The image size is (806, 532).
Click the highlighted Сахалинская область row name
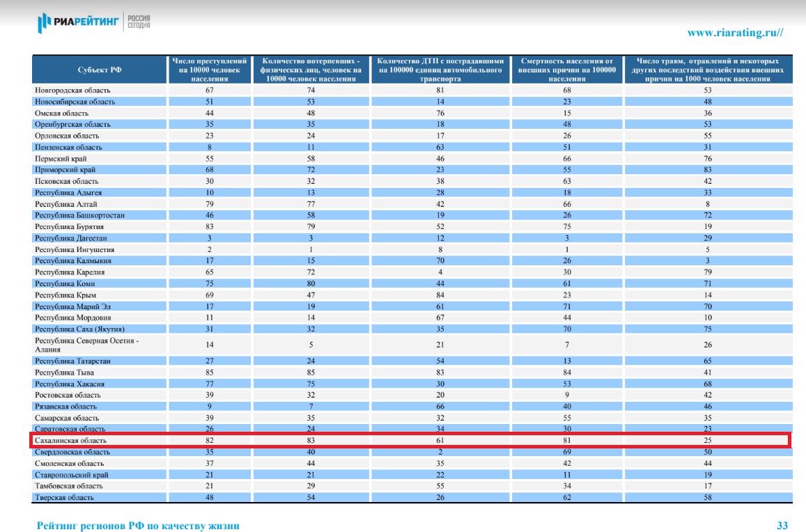(70, 441)
